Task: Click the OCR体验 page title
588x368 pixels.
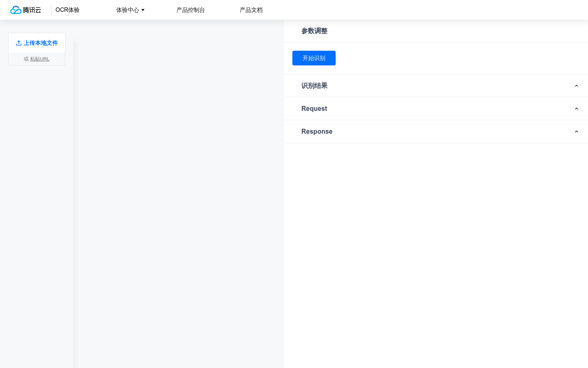Action: [x=67, y=10]
